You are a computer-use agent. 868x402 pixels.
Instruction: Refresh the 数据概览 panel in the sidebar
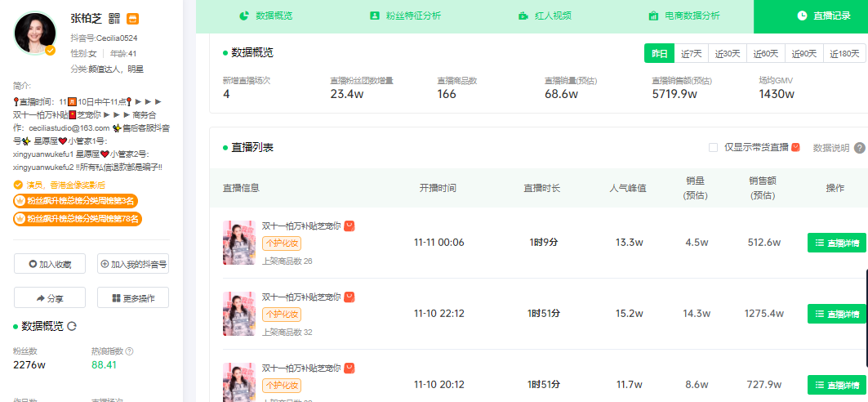pyautogui.click(x=71, y=326)
